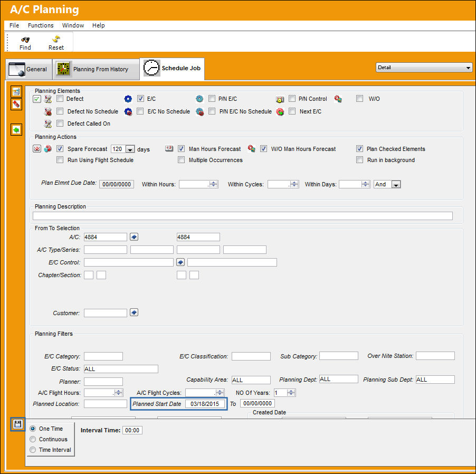The width and height of the screenshot is (476, 474).
Task: Click the Defect No Schedule icon
Action: (47, 112)
